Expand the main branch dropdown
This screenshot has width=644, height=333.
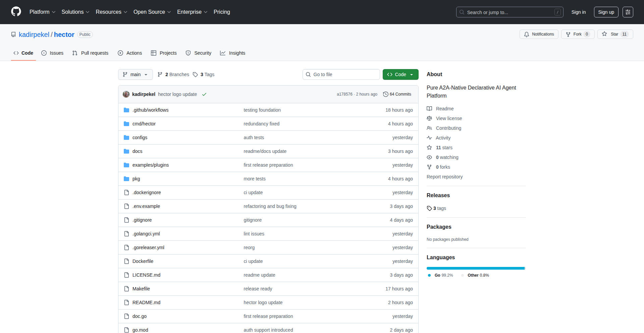pyautogui.click(x=135, y=74)
